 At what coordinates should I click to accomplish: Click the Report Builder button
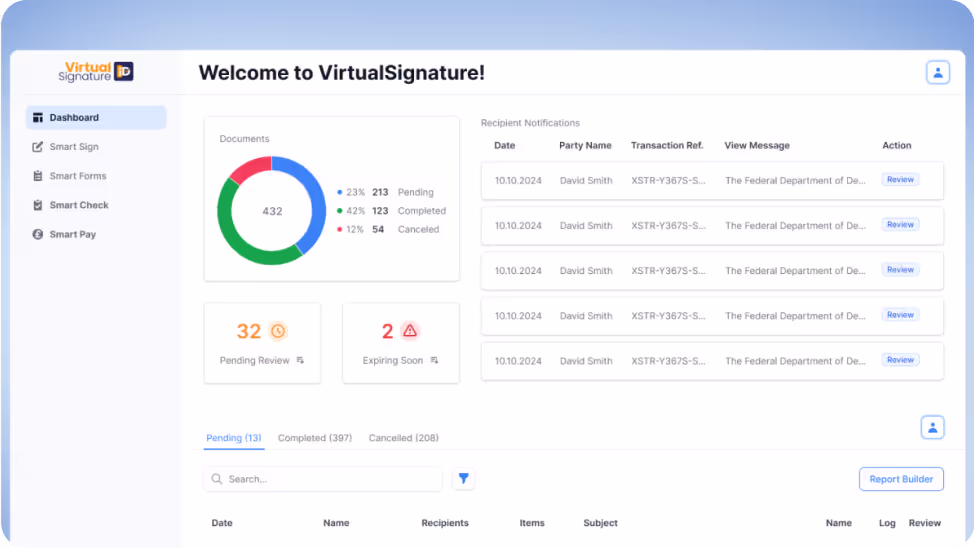(901, 479)
